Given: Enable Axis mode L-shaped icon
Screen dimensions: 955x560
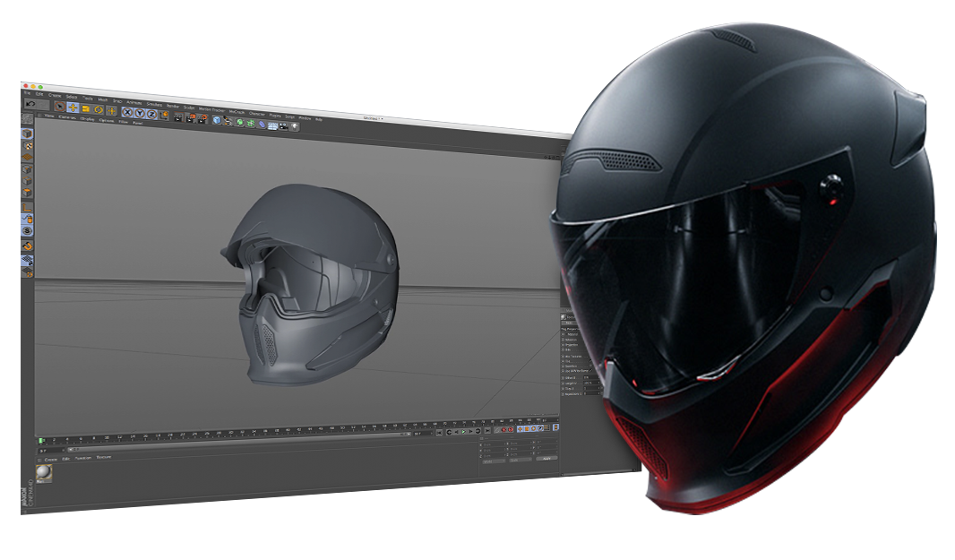Looking at the screenshot, I should pyautogui.click(x=27, y=208).
